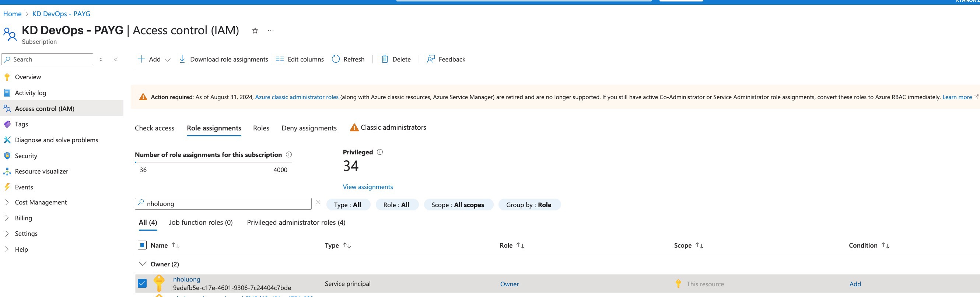Screen dimensions: 980x297
Task: Click the subscription people icon beside page title
Action: click(10, 34)
